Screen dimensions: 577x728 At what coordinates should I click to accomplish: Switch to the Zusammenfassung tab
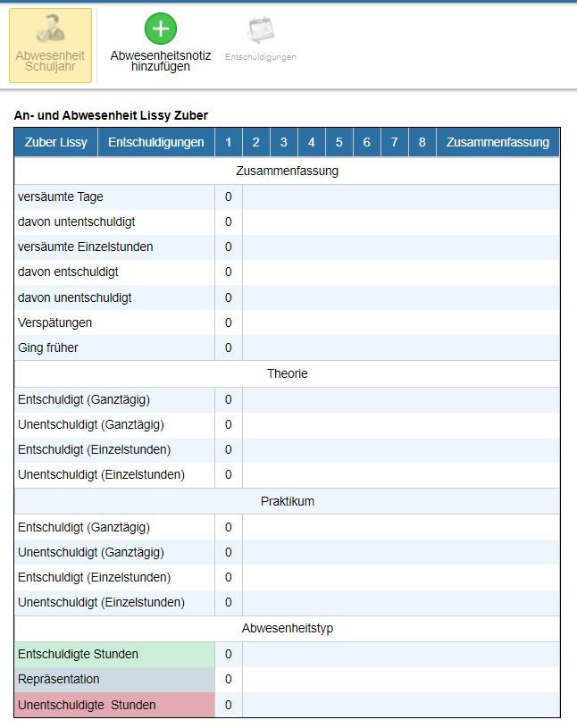498,143
